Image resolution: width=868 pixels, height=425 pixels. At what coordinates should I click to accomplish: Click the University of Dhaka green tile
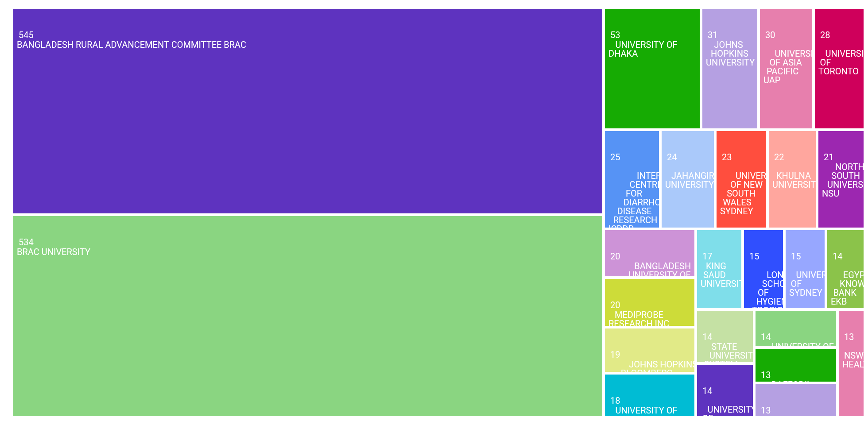[x=652, y=69]
